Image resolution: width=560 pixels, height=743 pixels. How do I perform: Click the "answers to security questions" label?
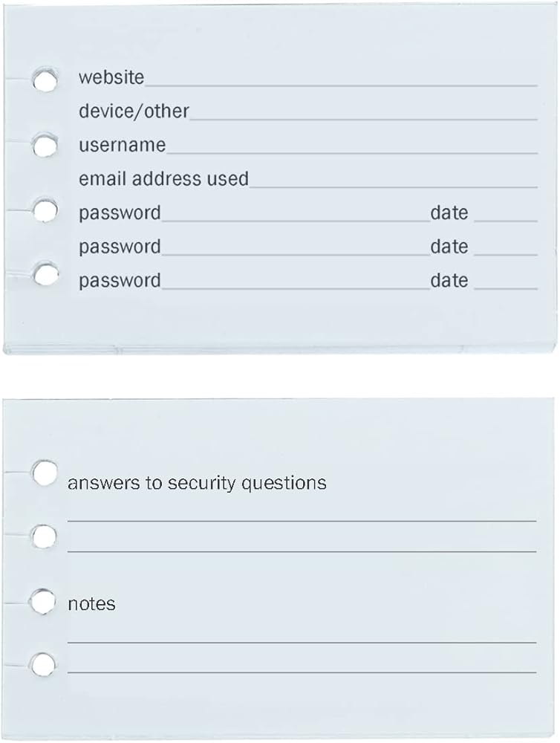[x=197, y=483]
